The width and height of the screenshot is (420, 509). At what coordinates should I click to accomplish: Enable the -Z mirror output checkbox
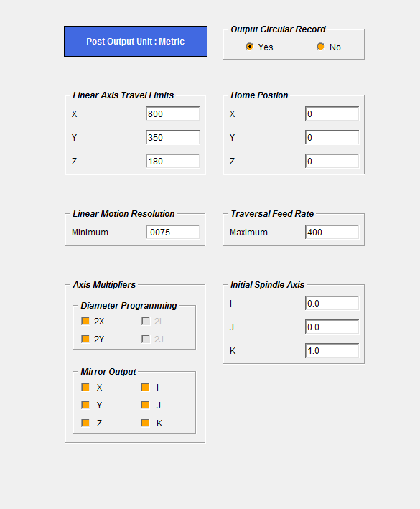coord(85,423)
